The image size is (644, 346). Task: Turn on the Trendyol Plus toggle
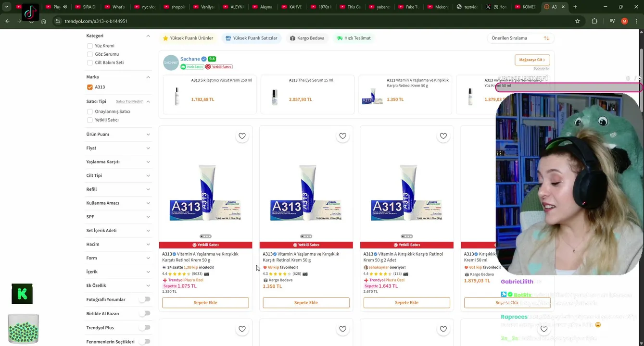(x=144, y=327)
